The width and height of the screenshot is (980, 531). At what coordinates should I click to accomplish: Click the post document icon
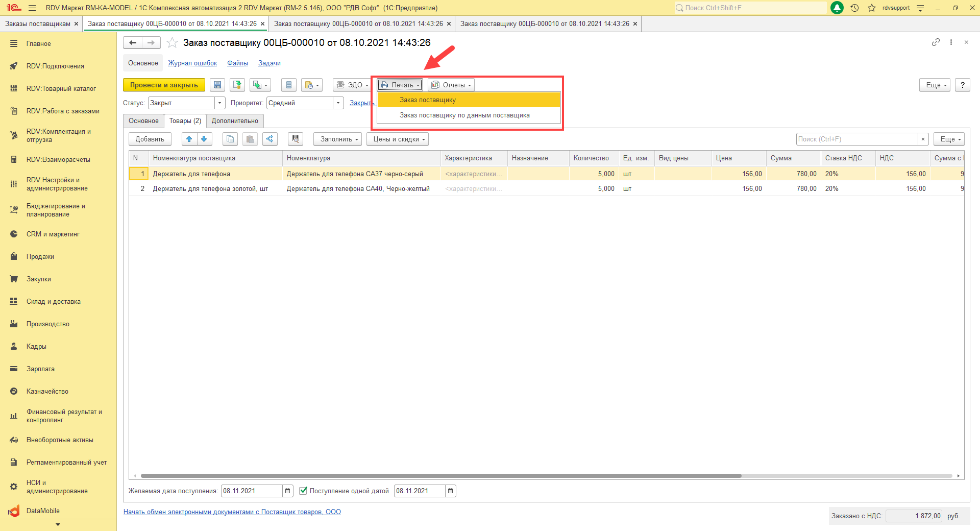237,85
